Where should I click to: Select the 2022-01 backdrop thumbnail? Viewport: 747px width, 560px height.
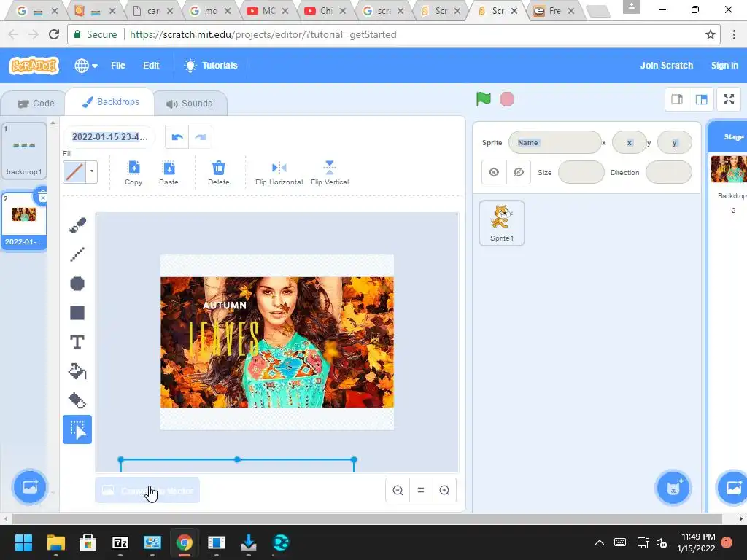click(x=24, y=220)
